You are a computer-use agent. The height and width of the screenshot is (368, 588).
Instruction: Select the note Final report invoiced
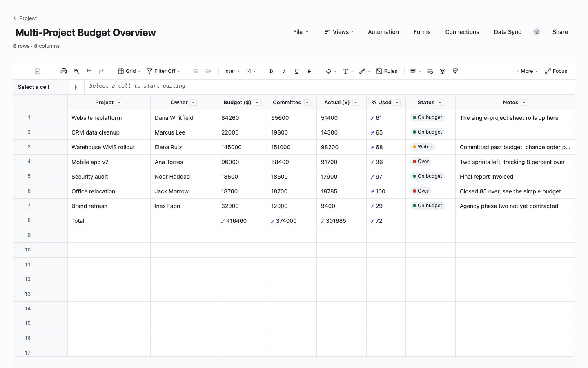click(515, 177)
